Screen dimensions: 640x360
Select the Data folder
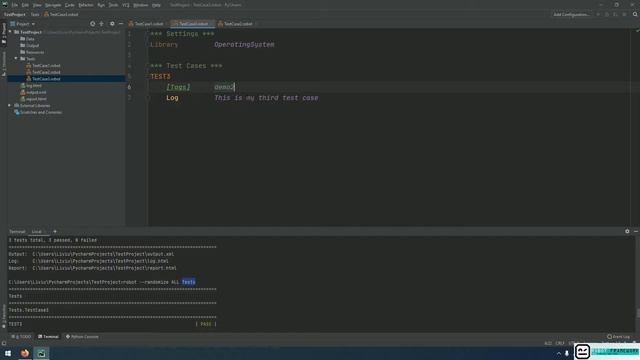[x=28, y=39]
